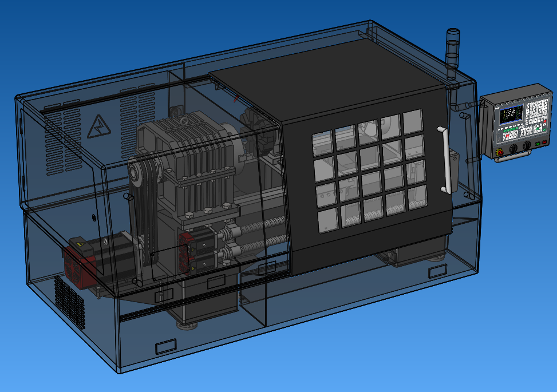Viewport: 557px width, 392px height.
Task: Select the left rotary knob on controller
Action: 513,148
